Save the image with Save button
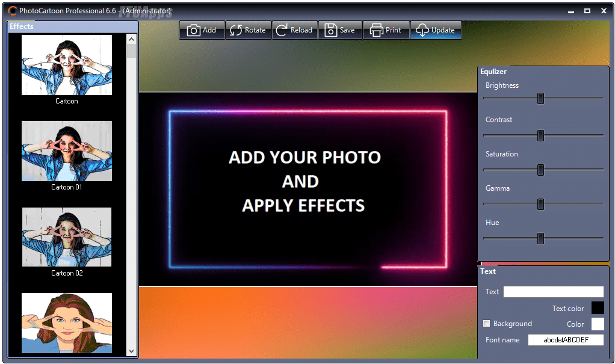The image size is (615, 364). coord(340,30)
